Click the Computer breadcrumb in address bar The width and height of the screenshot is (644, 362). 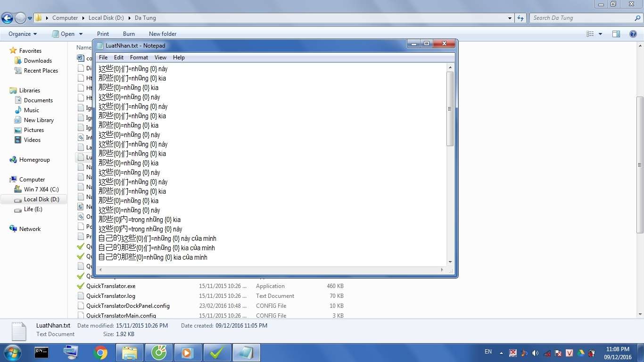pos(65,18)
